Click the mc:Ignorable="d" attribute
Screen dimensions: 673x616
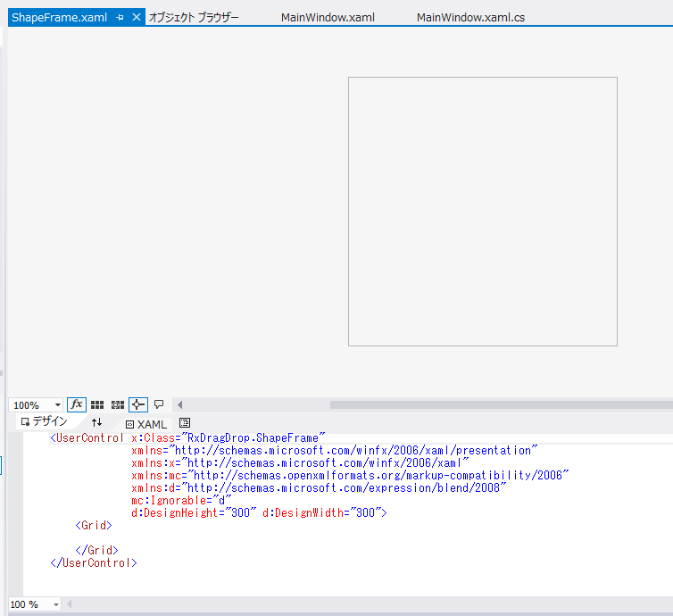click(181, 500)
